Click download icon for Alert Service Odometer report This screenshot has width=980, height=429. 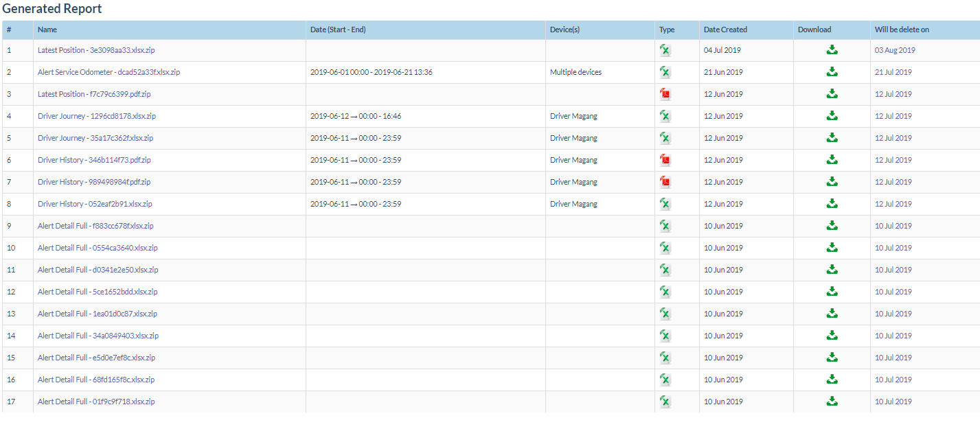[x=832, y=72]
